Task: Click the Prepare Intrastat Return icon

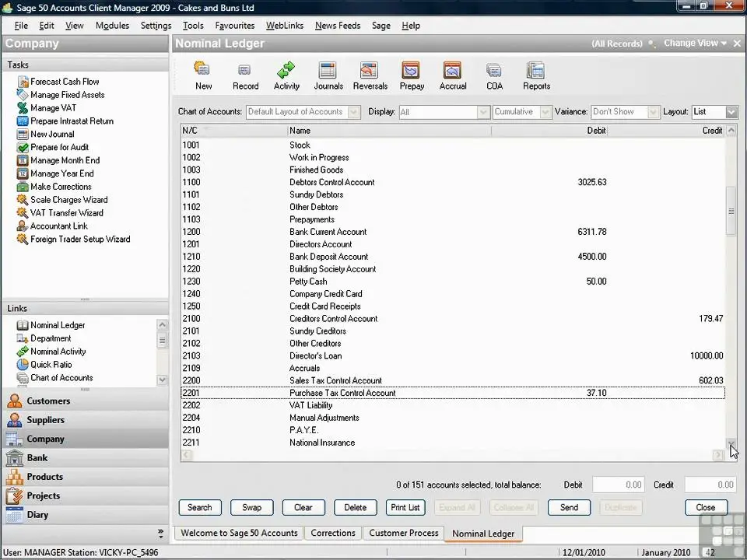Action: [23, 121]
